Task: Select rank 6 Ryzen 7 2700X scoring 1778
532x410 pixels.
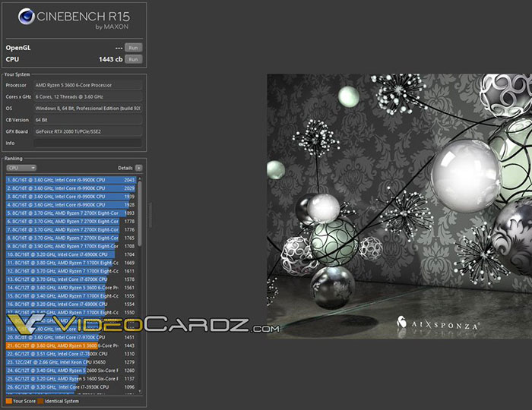Action: [71, 221]
